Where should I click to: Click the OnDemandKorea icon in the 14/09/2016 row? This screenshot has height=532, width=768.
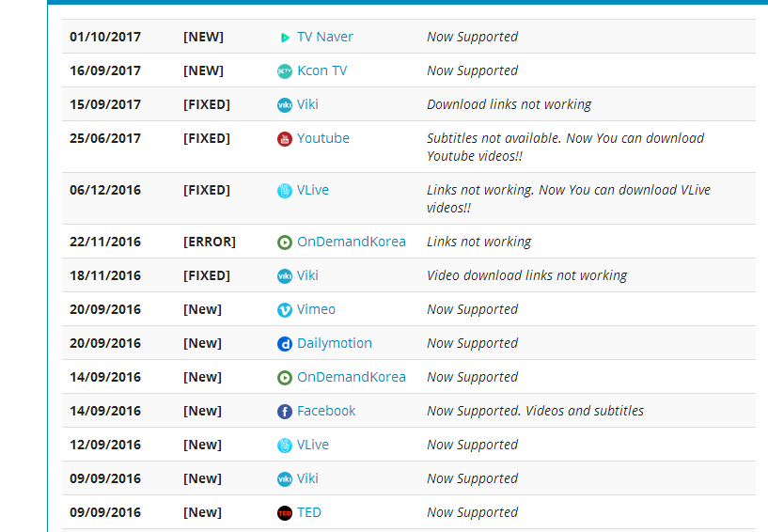coord(285,378)
